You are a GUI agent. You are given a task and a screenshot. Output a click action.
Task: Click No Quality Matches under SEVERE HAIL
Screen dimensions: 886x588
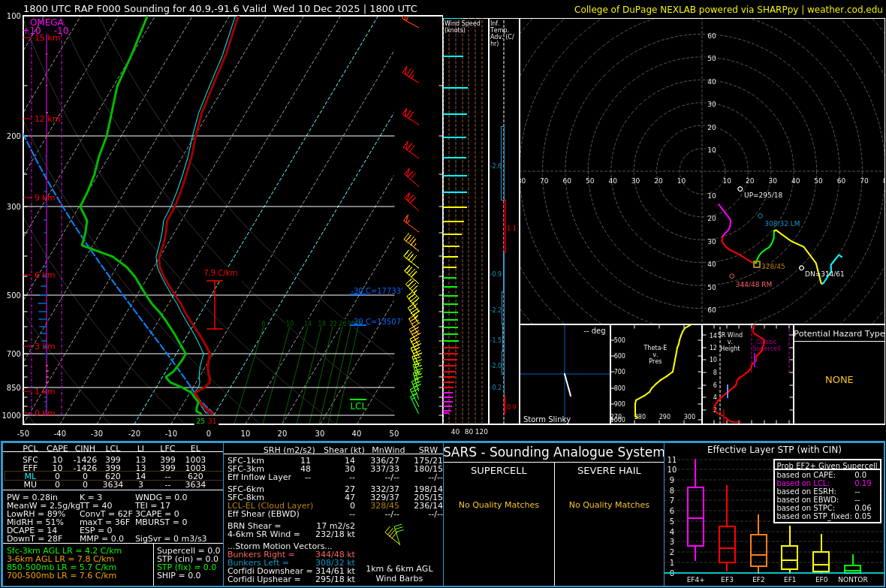click(609, 505)
